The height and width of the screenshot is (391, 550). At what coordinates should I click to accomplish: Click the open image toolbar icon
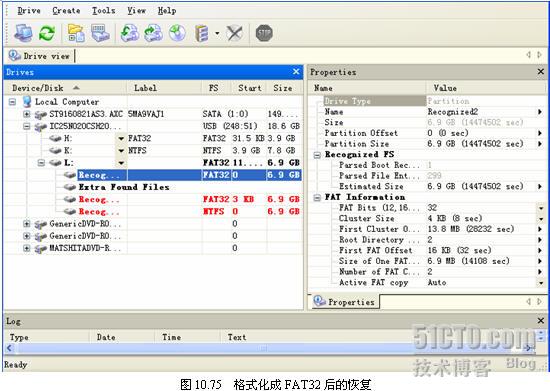(x=153, y=33)
